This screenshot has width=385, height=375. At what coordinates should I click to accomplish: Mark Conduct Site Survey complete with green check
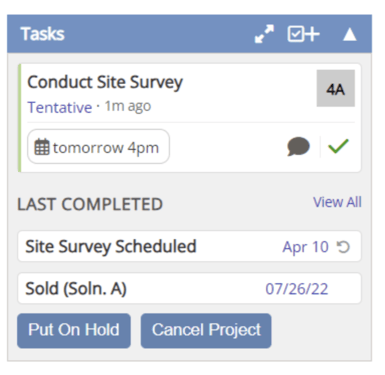point(338,146)
